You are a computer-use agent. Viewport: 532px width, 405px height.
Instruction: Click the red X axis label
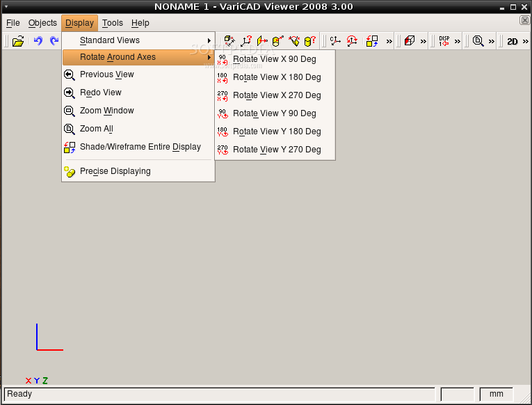click(x=29, y=381)
